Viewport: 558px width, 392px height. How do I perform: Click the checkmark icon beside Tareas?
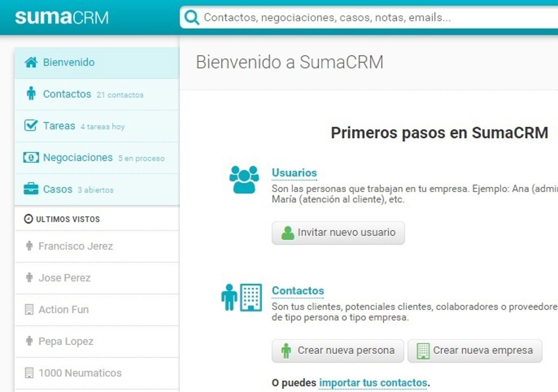coord(31,126)
